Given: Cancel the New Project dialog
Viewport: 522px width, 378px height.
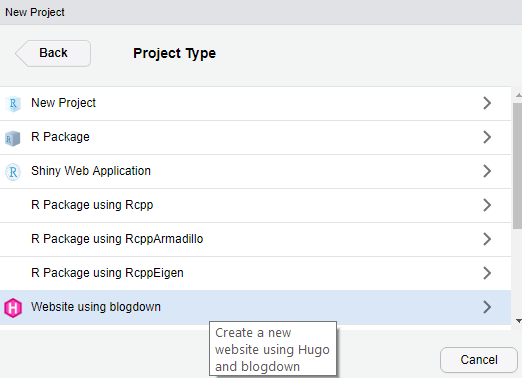Looking at the screenshot, I should [x=479, y=360].
